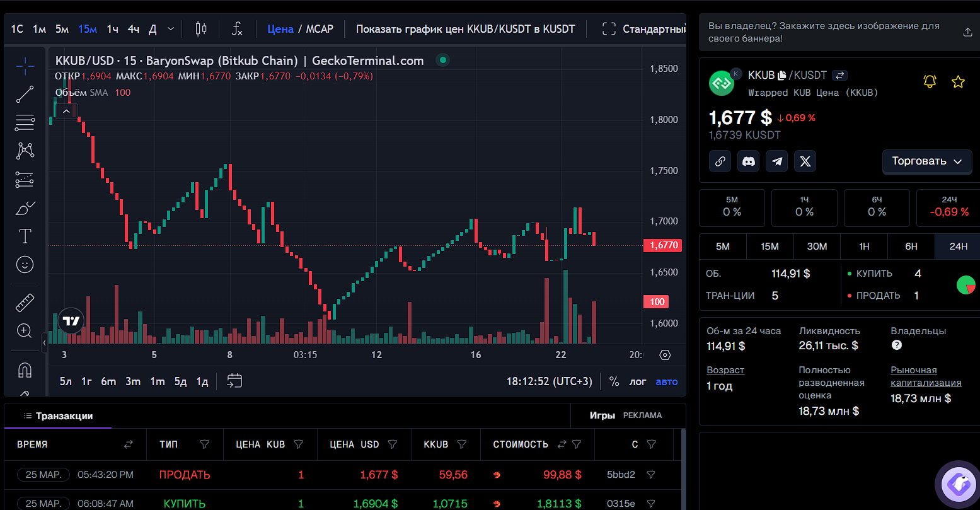The height and width of the screenshot is (510, 980).
Task: Set chart interval to 4ч
Action: click(x=134, y=29)
